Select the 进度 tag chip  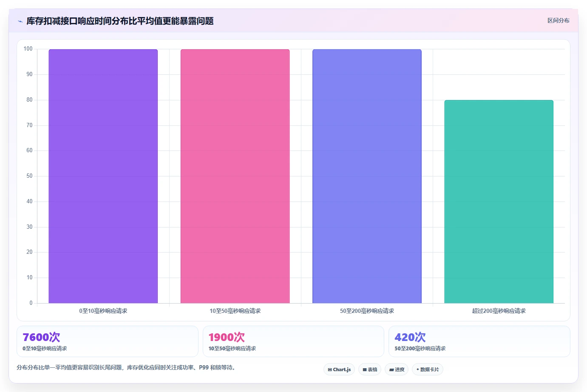pos(397,369)
